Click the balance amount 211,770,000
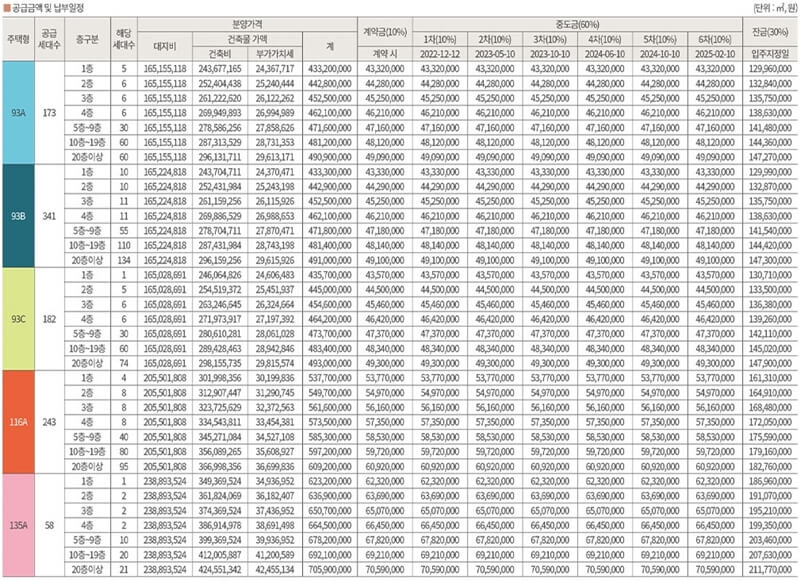Screen dimensions: 800x581 [770, 570]
